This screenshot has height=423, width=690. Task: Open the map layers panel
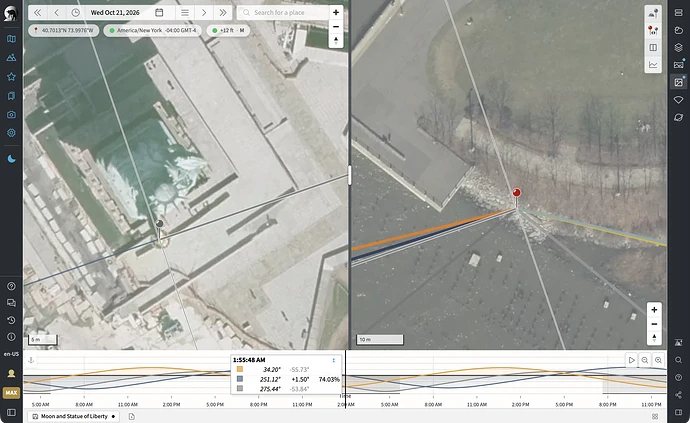point(679,48)
